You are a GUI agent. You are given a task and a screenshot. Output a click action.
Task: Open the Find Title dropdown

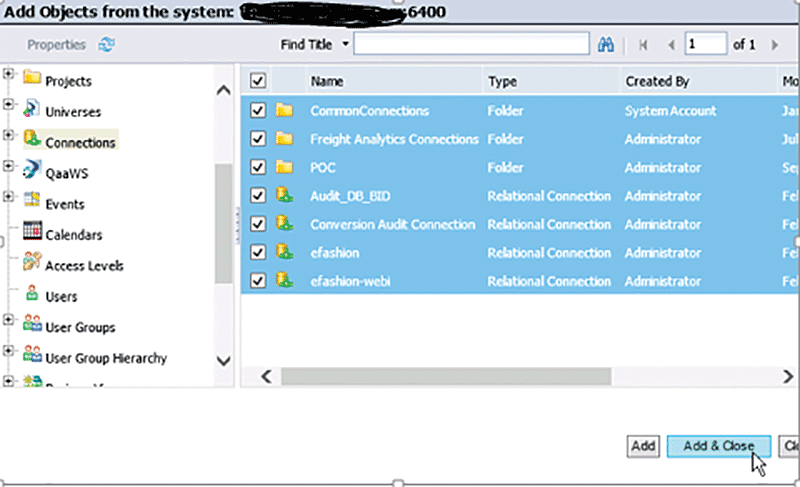346,45
